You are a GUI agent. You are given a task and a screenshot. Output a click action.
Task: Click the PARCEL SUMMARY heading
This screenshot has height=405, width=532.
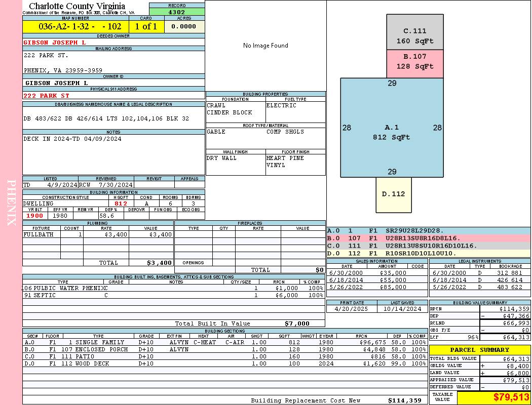click(480, 350)
